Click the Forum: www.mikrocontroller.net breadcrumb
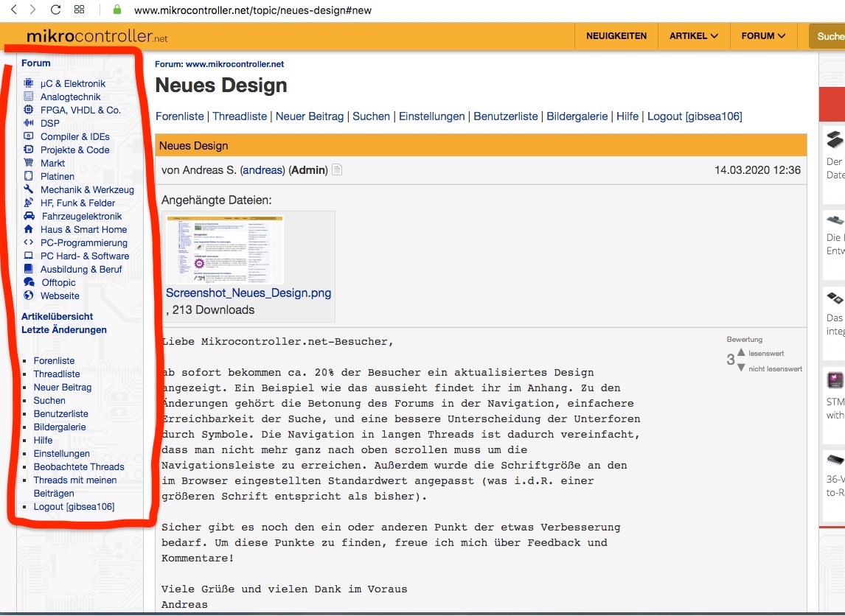 pyautogui.click(x=219, y=64)
